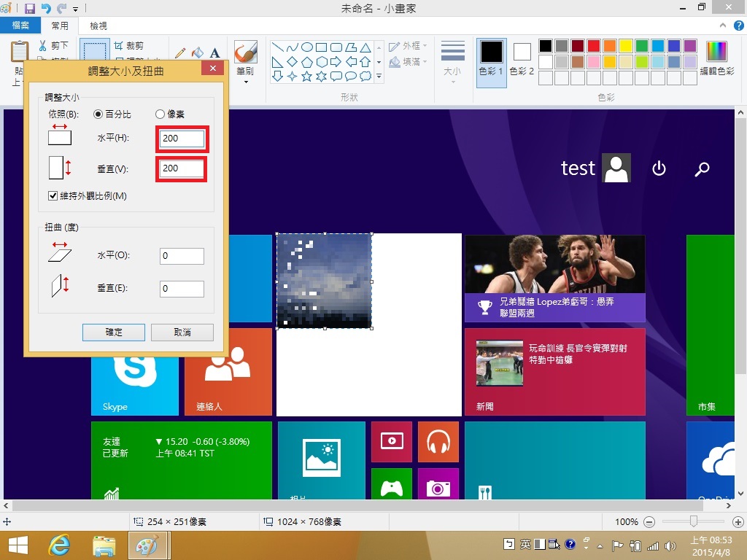
Task: Pick the Rounded rectangle shape
Action: point(336,47)
